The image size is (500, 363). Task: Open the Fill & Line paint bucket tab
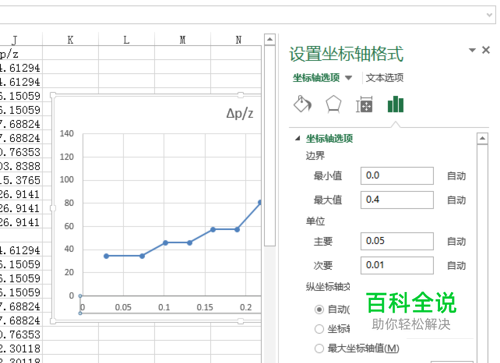point(302,104)
